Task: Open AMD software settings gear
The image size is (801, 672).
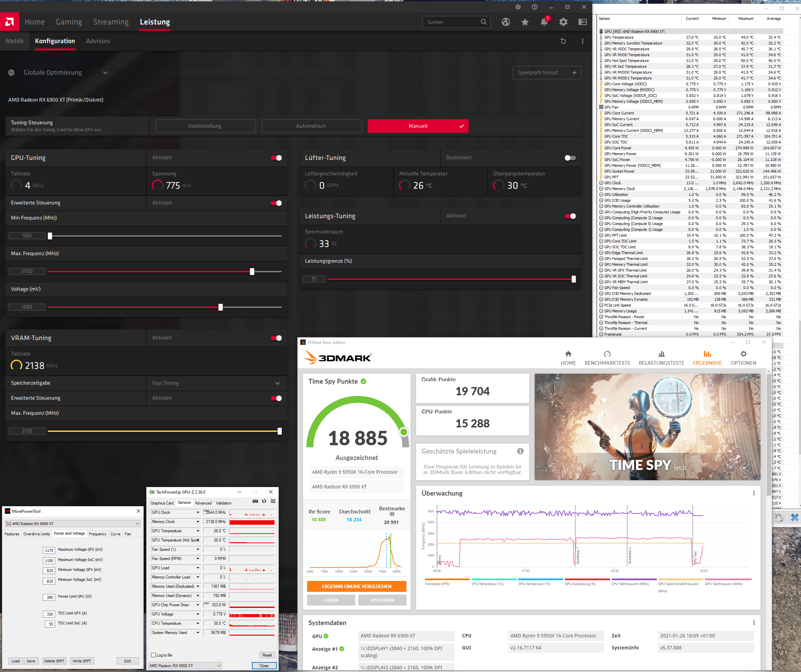Action: pyautogui.click(x=563, y=22)
